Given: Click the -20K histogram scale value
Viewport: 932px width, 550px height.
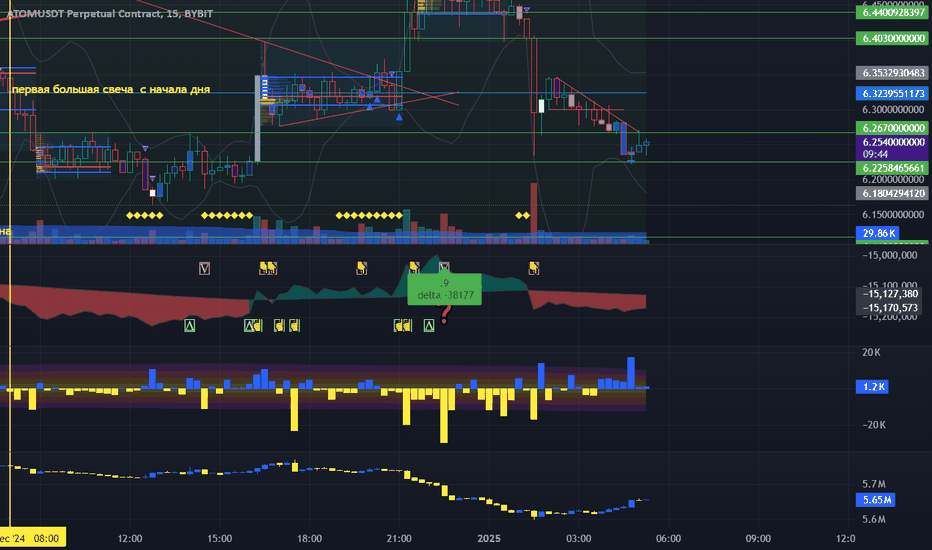Looking at the screenshot, I should pos(873,425).
